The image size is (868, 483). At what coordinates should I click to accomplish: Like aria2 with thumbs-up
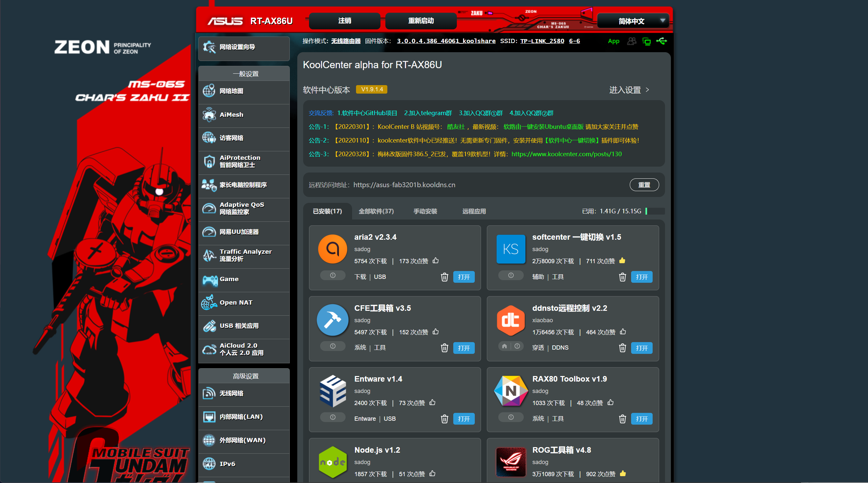click(436, 261)
